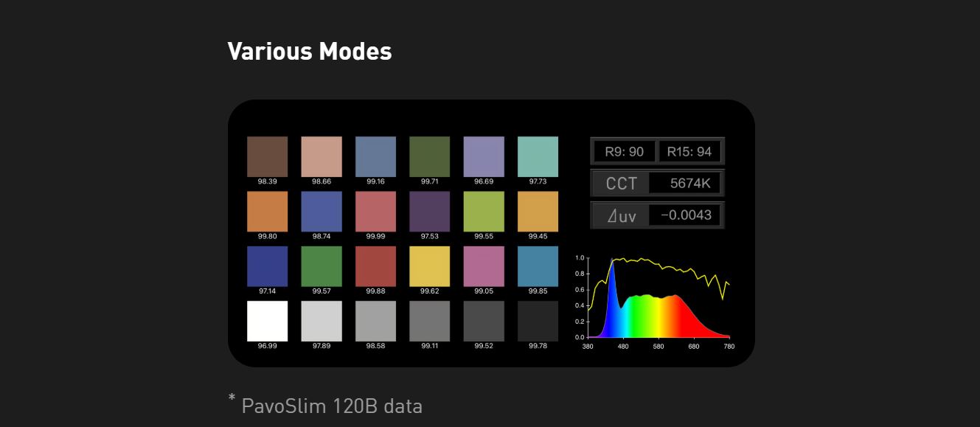This screenshot has width=980, height=427.
Task: Click the ⊿uv -0.0043 value field
Action: click(x=684, y=215)
